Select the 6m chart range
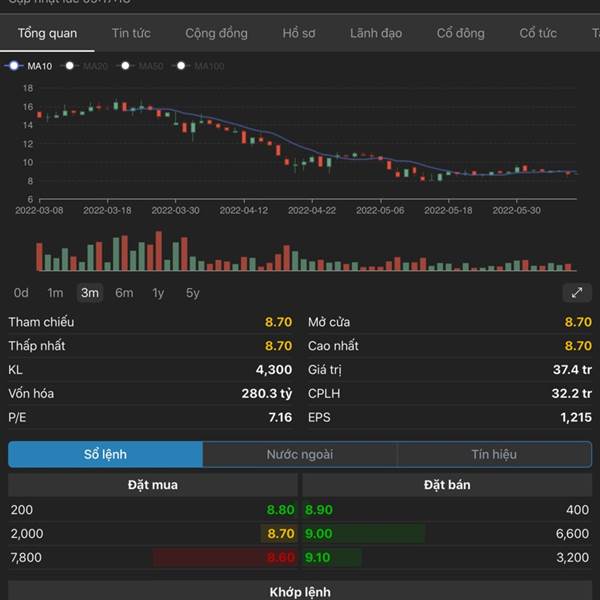600x600 pixels. point(124,293)
